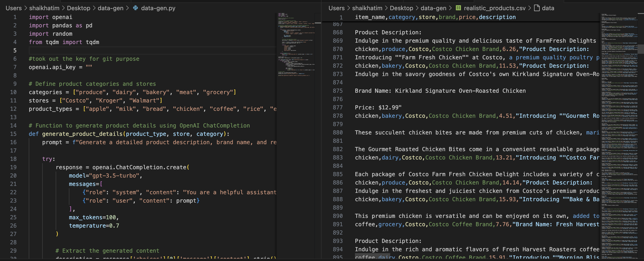
Task: Click the CSV table icon beside realistic_products.csv
Action: click(x=458, y=8)
